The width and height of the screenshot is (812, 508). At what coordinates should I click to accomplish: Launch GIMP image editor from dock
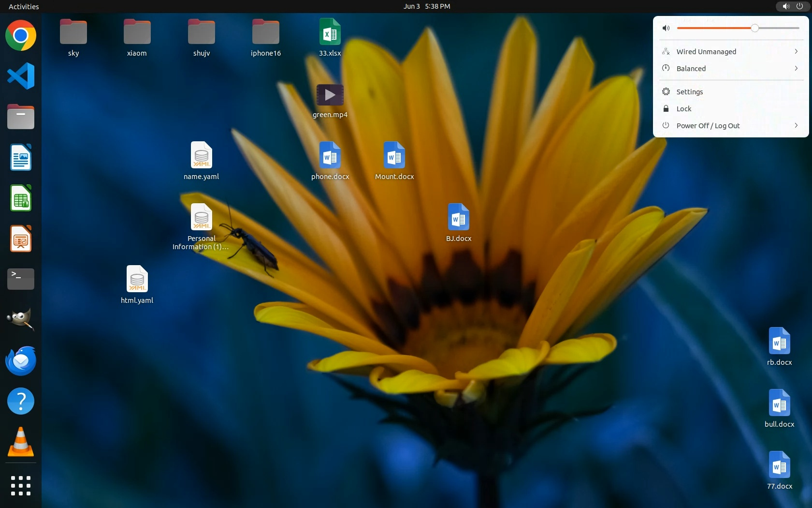click(x=21, y=320)
